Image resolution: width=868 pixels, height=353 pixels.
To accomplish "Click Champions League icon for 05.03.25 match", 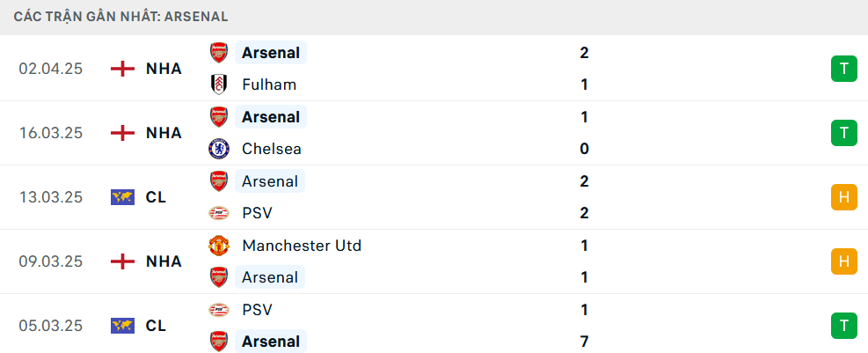I will [x=122, y=326].
